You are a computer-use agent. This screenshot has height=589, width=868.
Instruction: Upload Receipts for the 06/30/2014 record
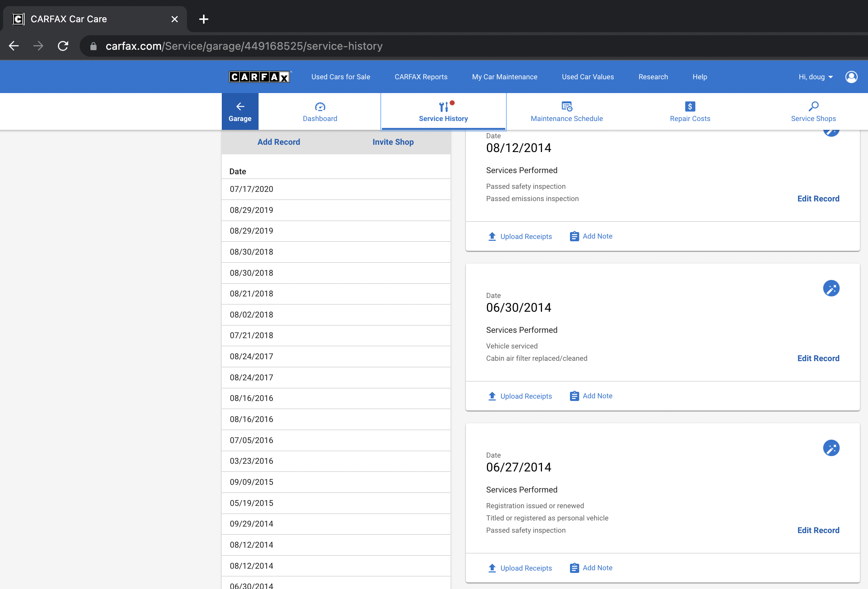click(520, 396)
